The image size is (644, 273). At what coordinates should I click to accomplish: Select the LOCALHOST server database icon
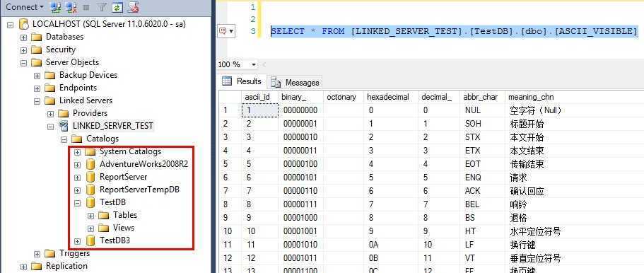click(x=23, y=24)
